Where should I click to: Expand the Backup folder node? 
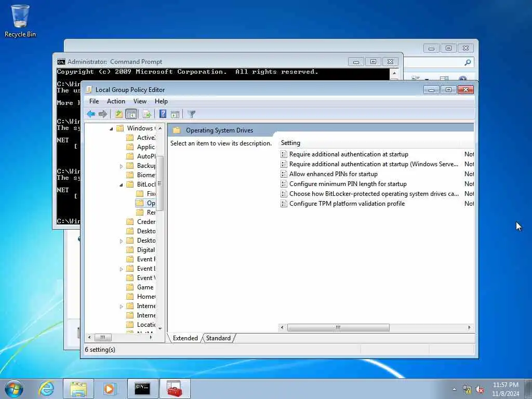121,166
